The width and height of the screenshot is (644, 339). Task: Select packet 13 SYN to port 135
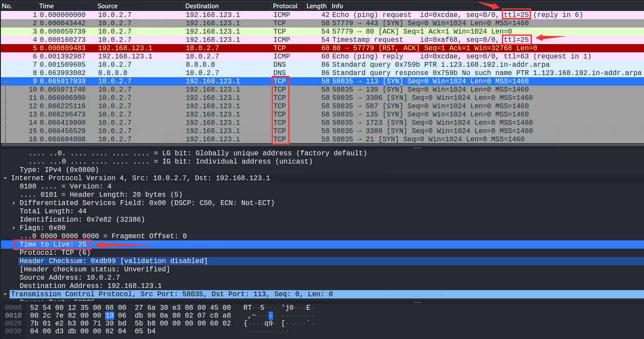322,114
